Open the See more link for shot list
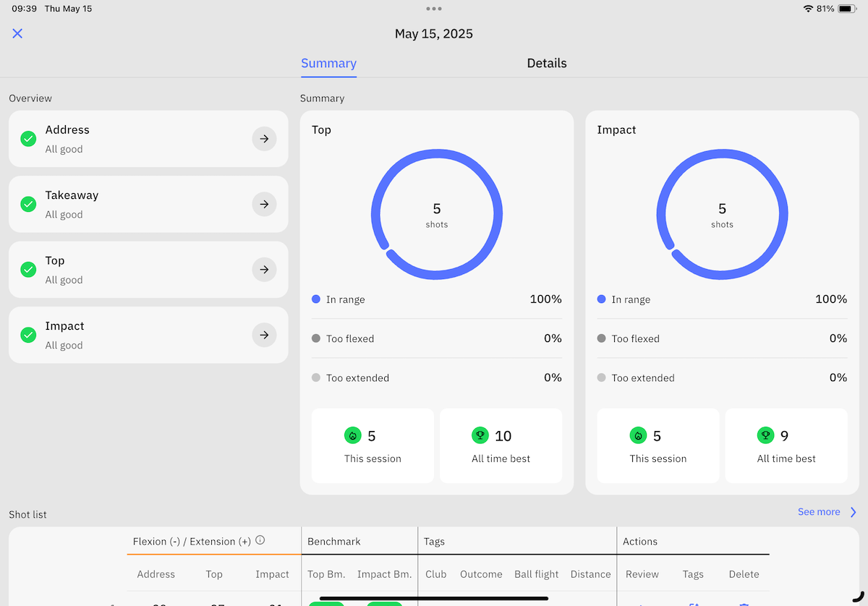Viewport: 868px width, 606px height. [819, 512]
